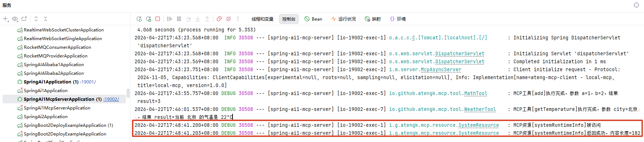Open the 环境 tab
Viewport: 644px width, 142px height.
tap(398, 19)
